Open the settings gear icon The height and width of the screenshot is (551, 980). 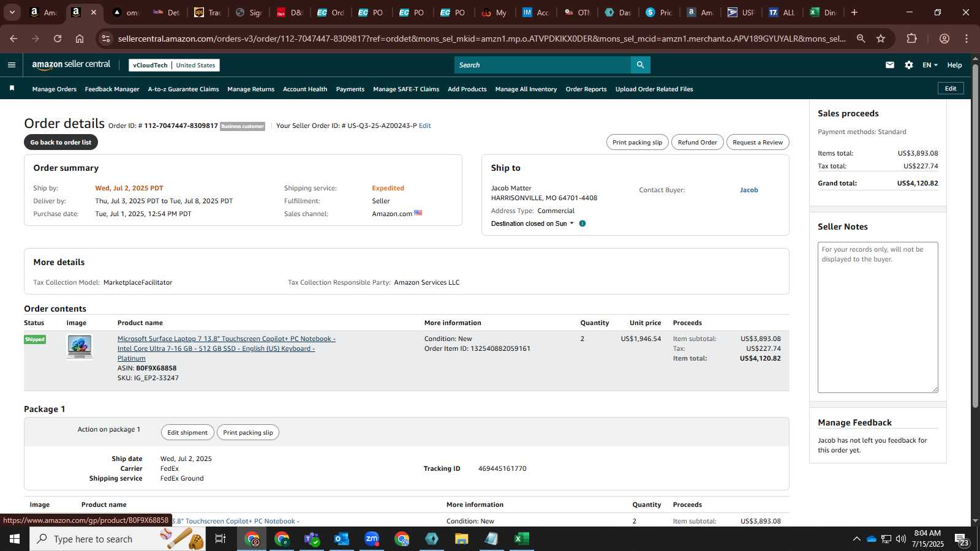pyautogui.click(x=909, y=65)
